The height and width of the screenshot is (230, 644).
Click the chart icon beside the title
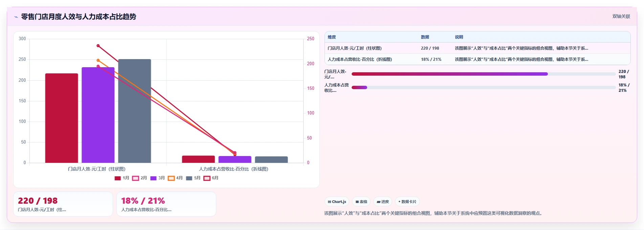point(16,17)
